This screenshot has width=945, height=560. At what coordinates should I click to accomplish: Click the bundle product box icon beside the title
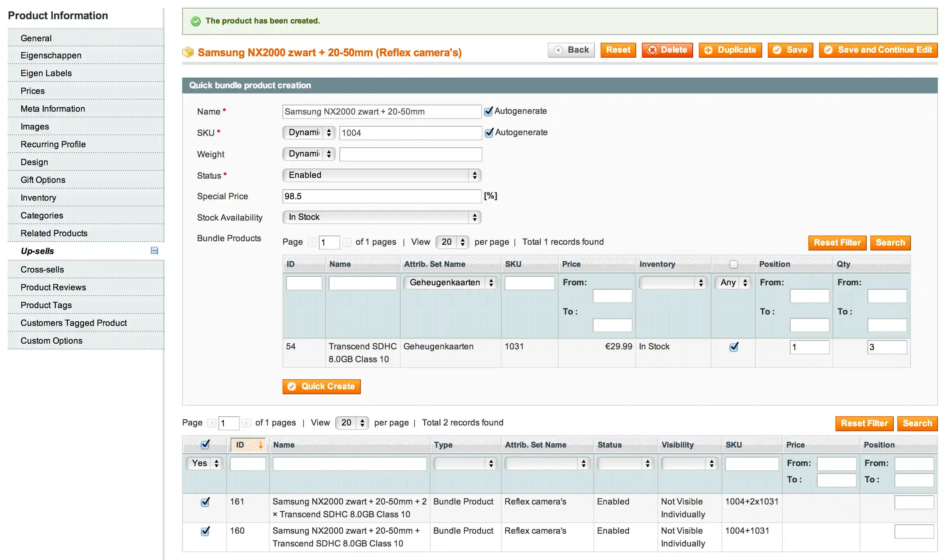pos(188,52)
